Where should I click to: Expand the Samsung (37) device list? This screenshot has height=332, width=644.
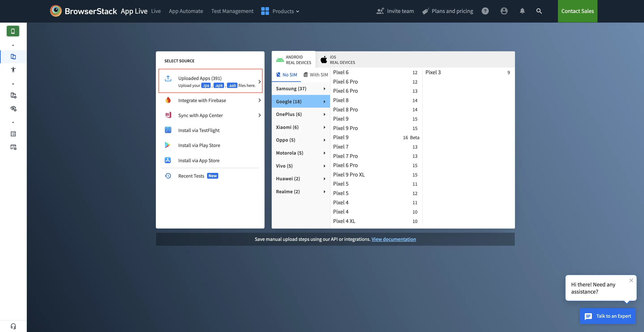pyautogui.click(x=301, y=89)
